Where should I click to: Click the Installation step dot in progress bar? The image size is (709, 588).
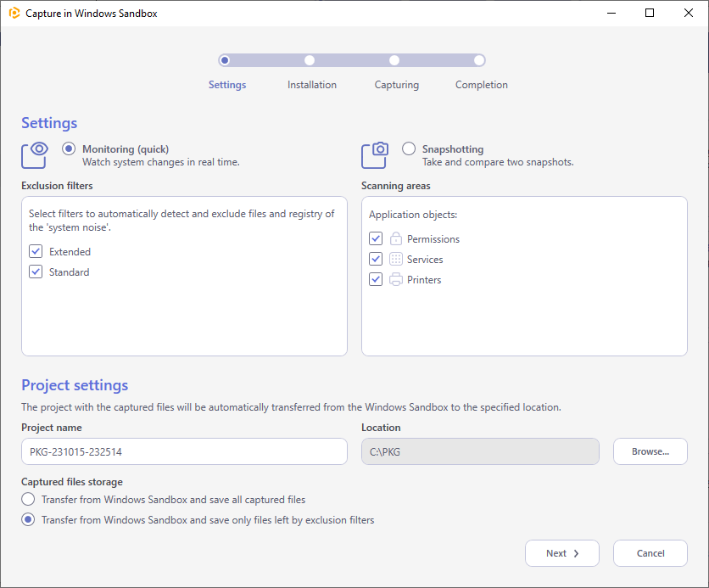310,60
